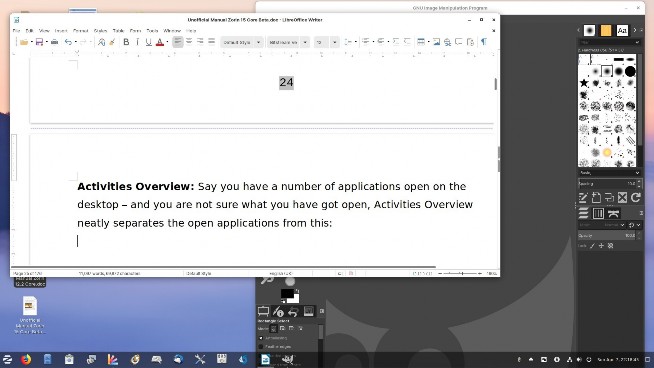Apply Italic formatting in Writer
The height and width of the screenshot is (368, 654).
(x=137, y=42)
